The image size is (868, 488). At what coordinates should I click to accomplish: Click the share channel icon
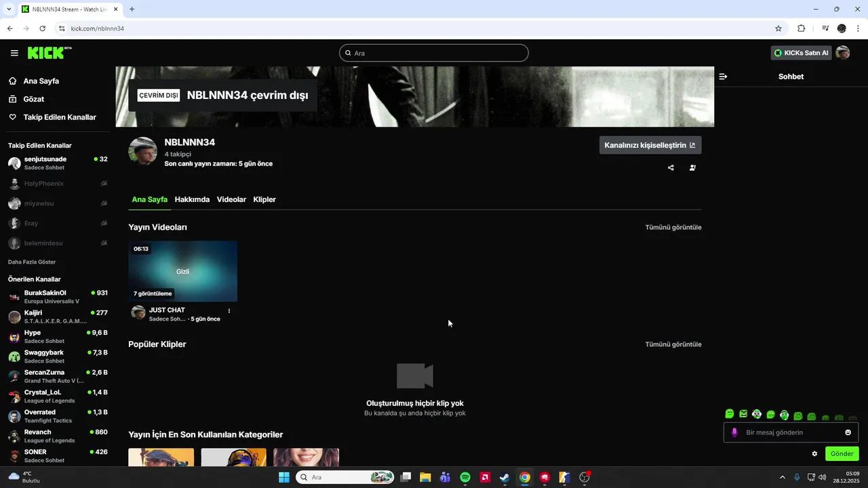point(671,168)
